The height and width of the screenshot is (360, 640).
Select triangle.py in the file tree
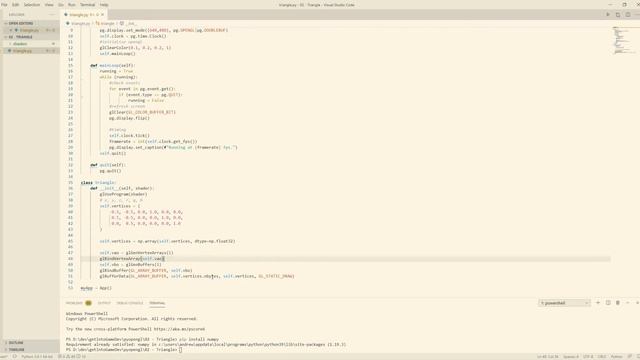(31, 51)
